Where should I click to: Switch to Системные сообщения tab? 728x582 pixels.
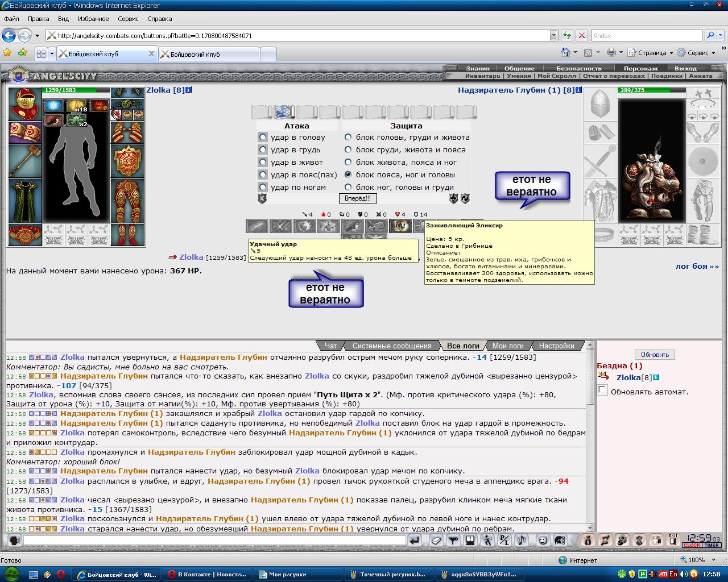[392, 346]
